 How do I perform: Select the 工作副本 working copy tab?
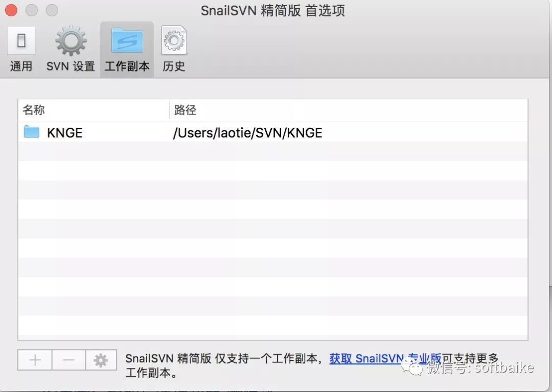127,49
